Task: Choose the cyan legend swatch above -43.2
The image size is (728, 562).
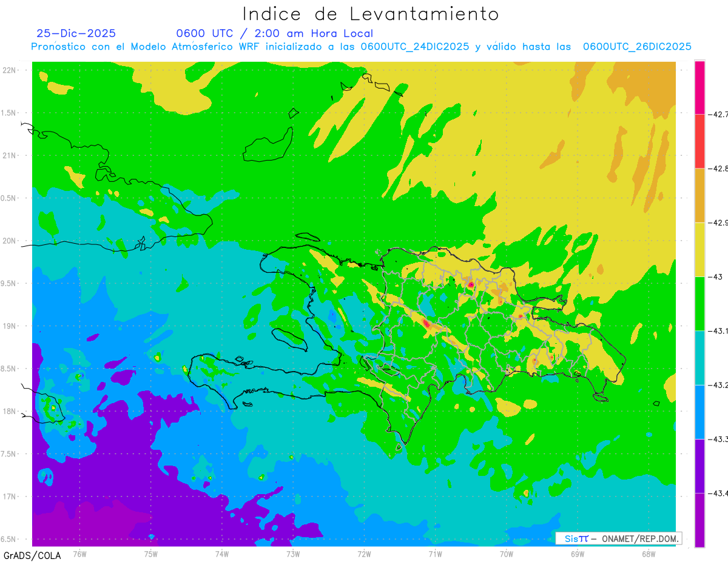Action: [699, 358]
